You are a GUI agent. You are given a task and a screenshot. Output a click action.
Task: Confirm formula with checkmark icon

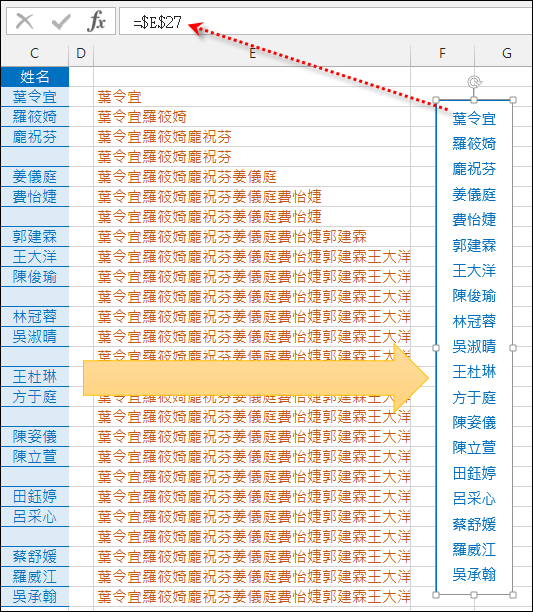[61, 21]
